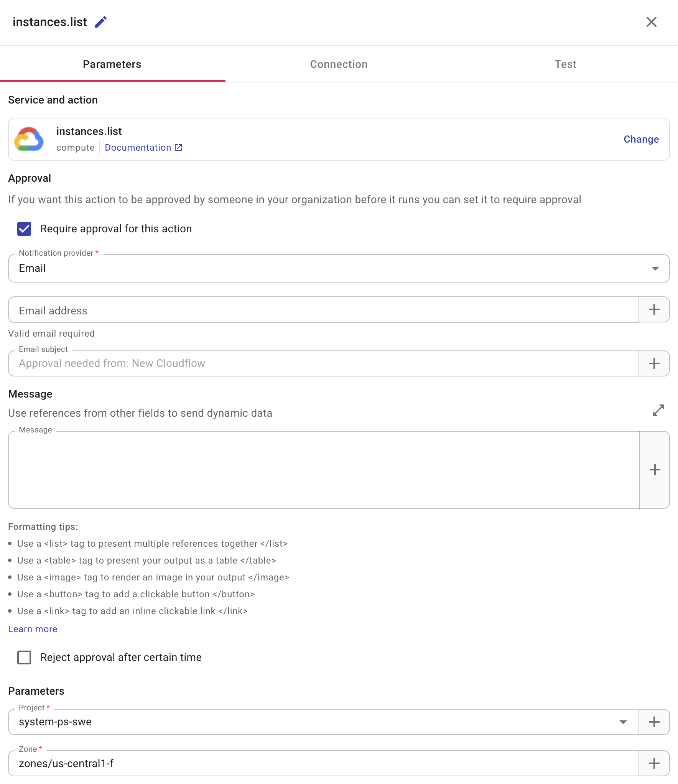
Task: Enable Reject approval after certain time
Action: pyautogui.click(x=24, y=657)
